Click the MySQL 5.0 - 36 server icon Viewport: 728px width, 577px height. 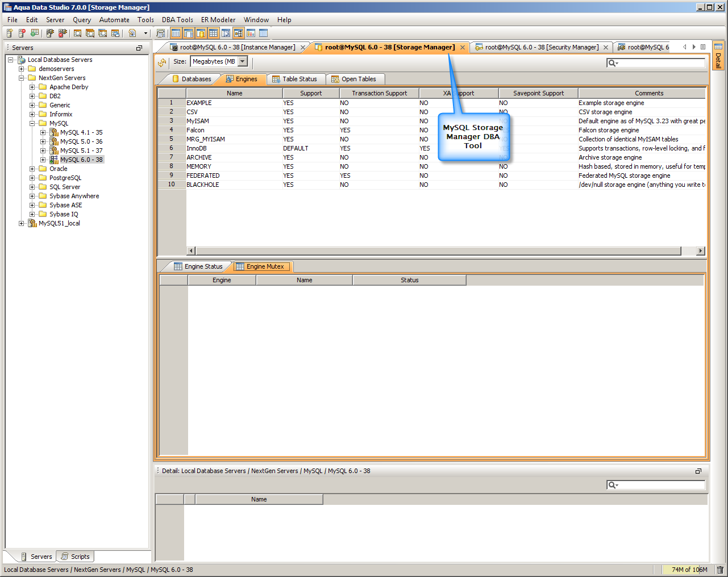pos(54,141)
